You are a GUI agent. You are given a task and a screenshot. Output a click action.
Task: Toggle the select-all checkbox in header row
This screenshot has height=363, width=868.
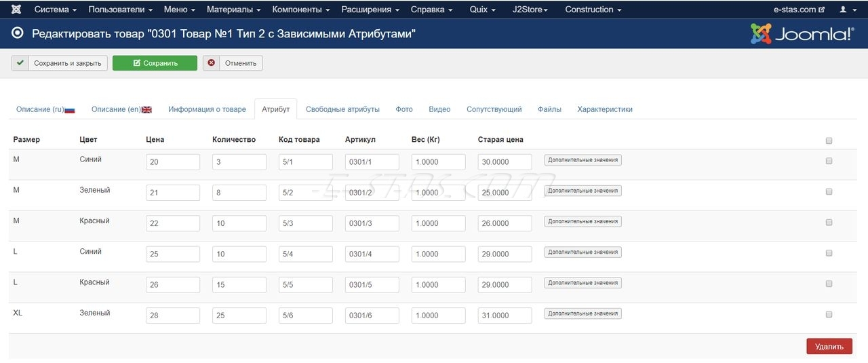tap(829, 141)
